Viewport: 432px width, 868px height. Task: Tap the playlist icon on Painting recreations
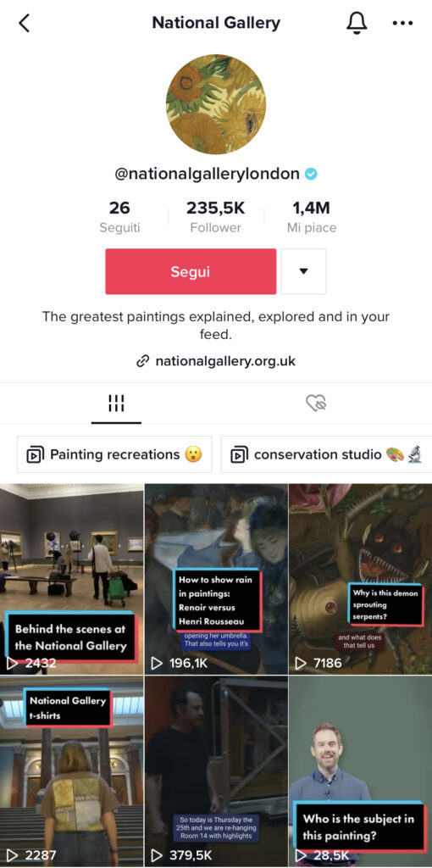pos(36,455)
